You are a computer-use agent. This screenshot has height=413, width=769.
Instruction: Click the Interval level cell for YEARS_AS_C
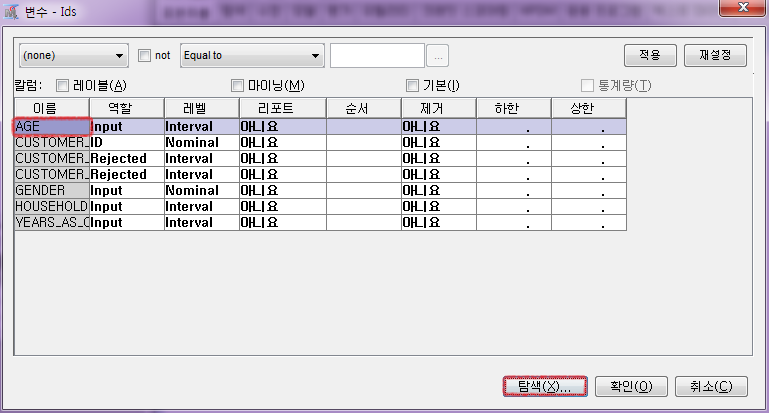202,223
